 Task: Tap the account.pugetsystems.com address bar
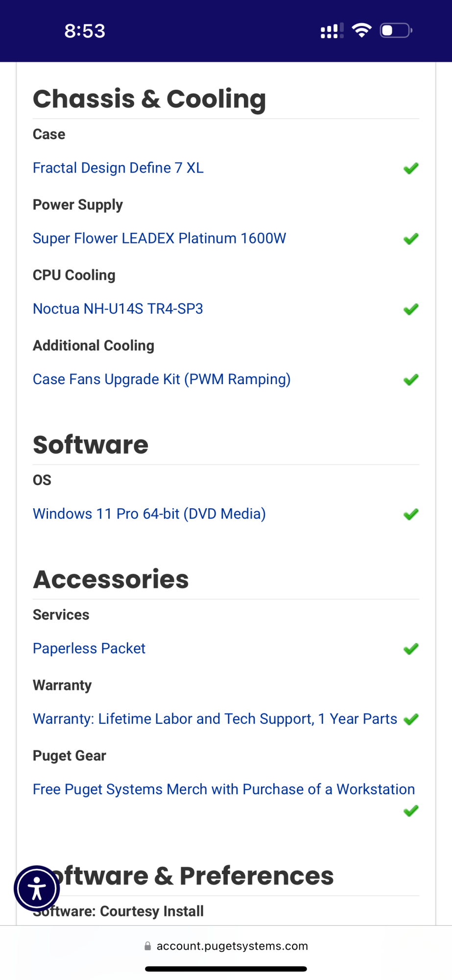pyautogui.click(x=232, y=946)
